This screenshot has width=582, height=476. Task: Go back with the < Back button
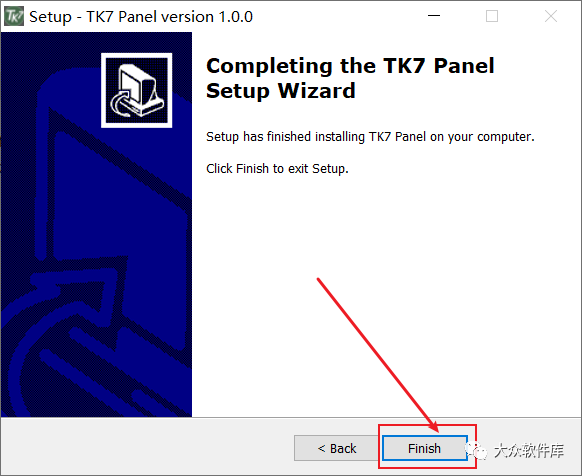pyautogui.click(x=337, y=448)
